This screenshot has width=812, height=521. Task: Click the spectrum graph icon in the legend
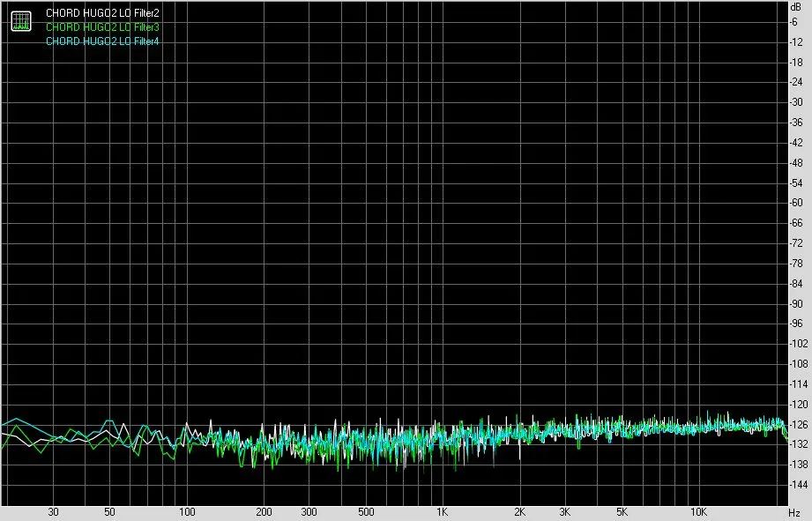[21, 20]
